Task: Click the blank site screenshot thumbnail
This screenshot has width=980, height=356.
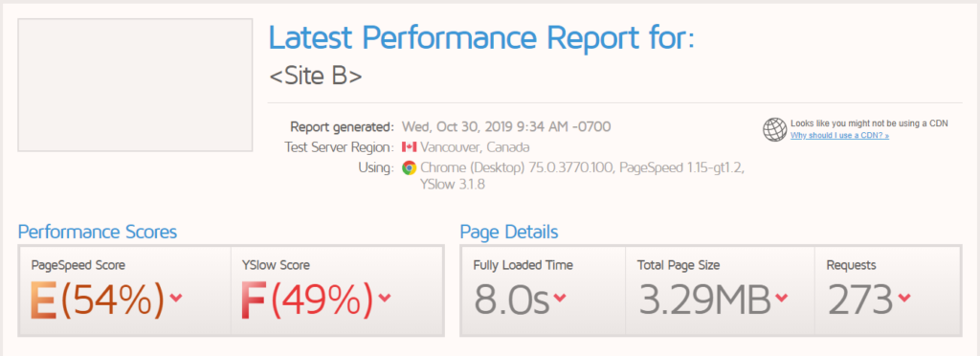Action: pyautogui.click(x=135, y=85)
